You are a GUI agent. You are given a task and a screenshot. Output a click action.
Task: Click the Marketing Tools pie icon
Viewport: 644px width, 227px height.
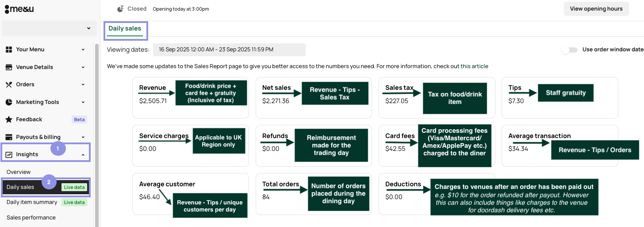click(x=8, y=102)
